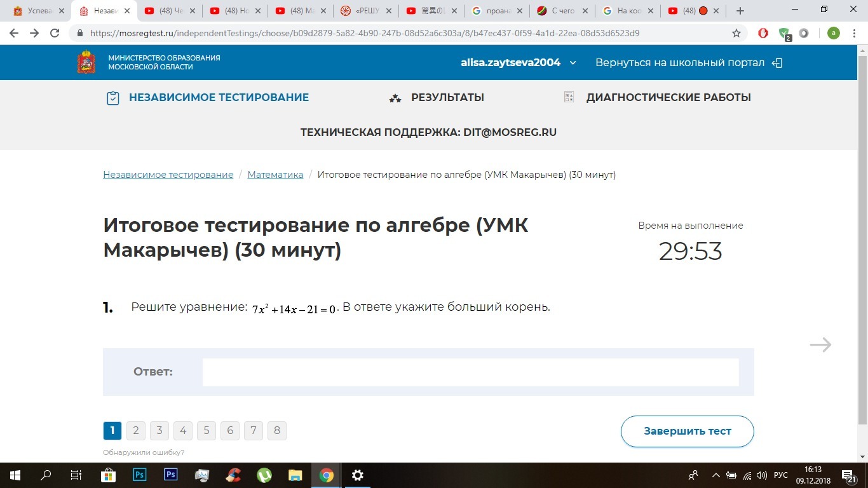Image resolution: width=868 pixels, height=488 pixels.
Task: Open the Chrome three-dot menu
Action: pos(855,33)
